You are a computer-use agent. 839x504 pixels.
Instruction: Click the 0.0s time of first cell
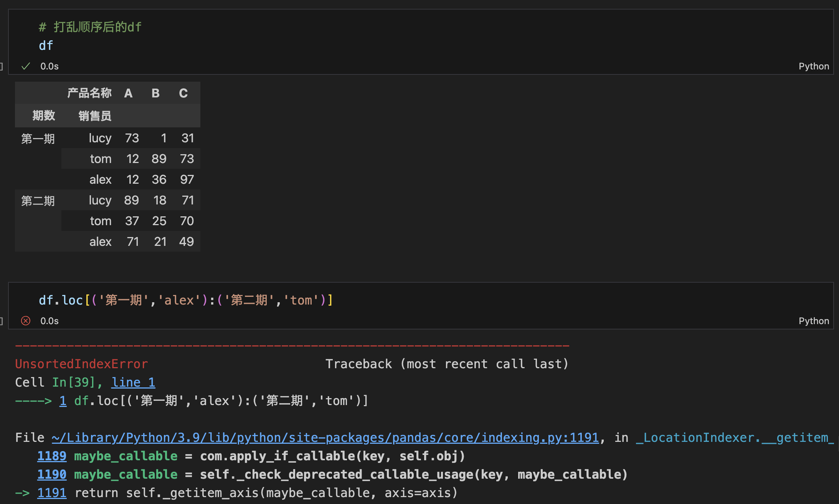point(50,66)
